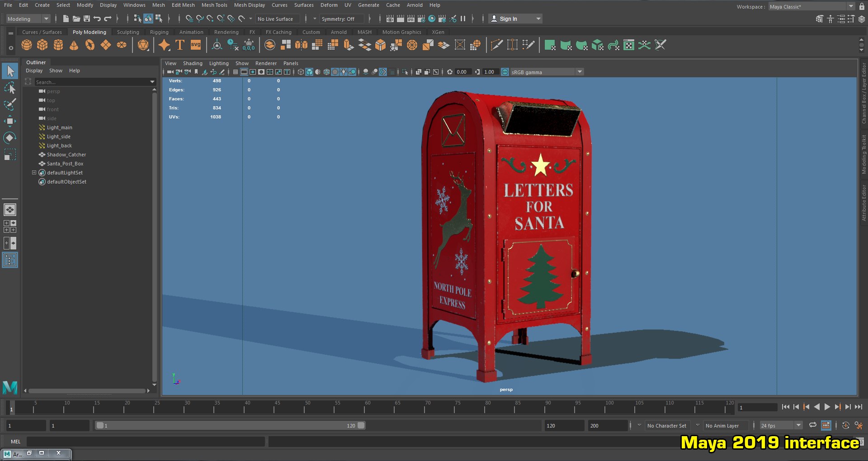This screenshot has height=461, width=868.
Task: Click the Multi-Cut knife tool icon
Action: click(496, 45)
